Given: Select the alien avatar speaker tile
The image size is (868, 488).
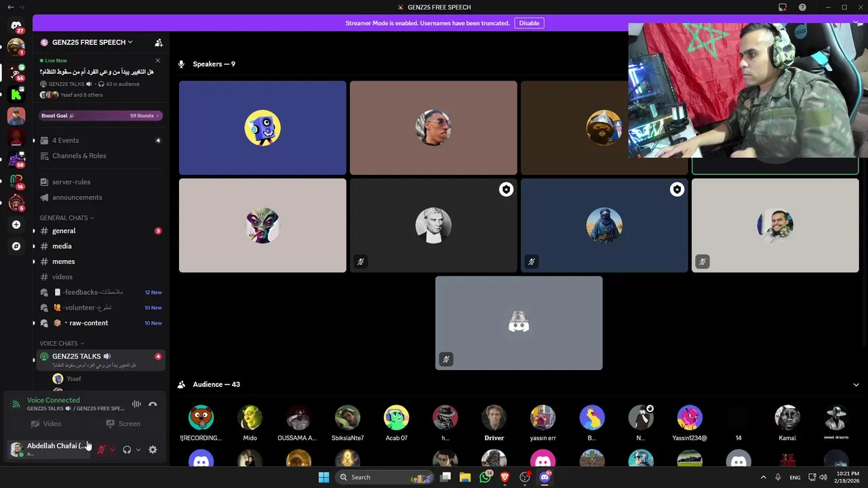Looking at the screenshot, I should click(x=262, y=225).
